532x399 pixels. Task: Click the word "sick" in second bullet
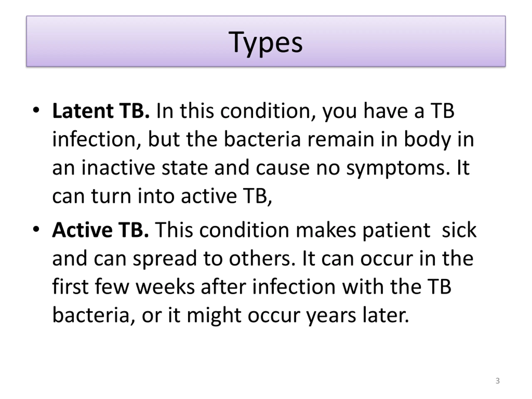[459, 230]
